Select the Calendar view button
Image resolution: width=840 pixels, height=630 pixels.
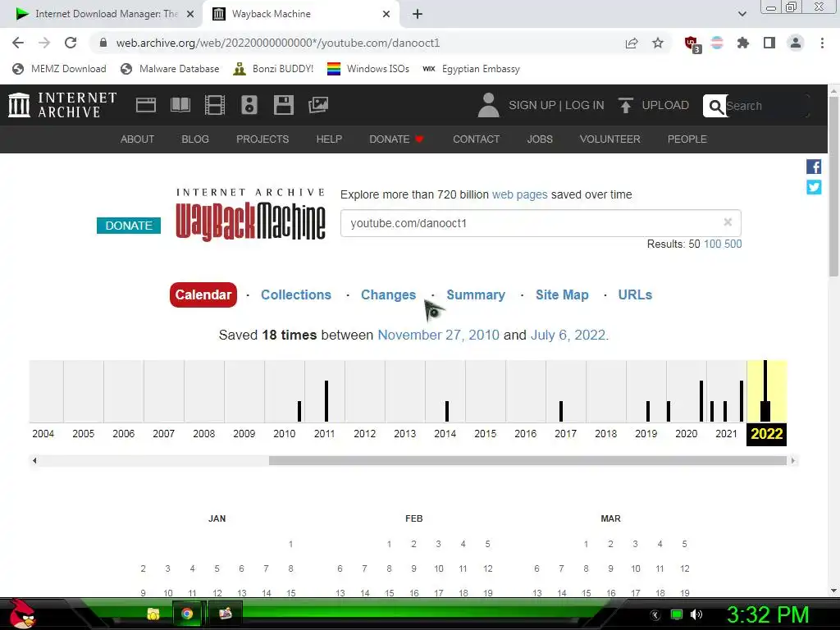click(x=203, y=294)
